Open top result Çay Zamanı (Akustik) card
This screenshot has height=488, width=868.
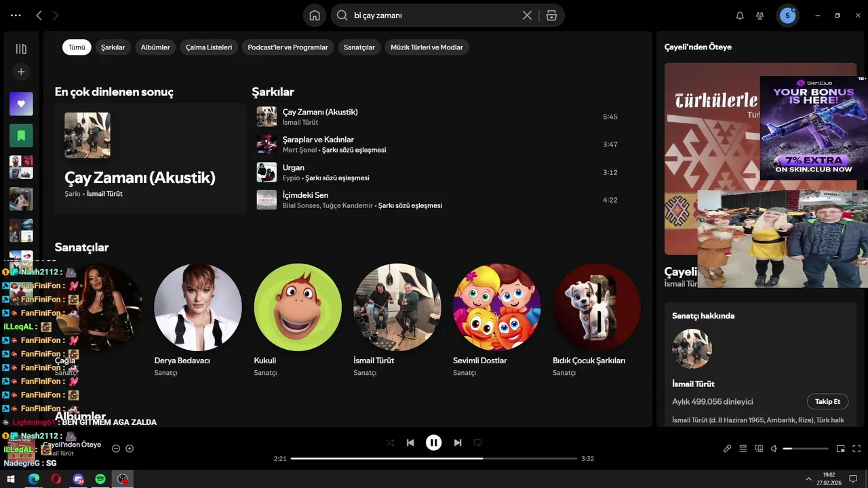pos(150,158)
